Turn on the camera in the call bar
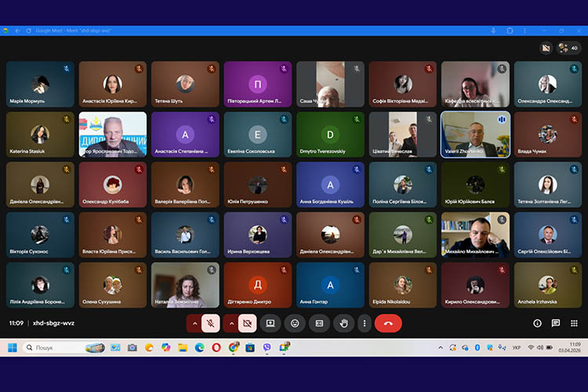Screen dimensions: 588x392 247,322
